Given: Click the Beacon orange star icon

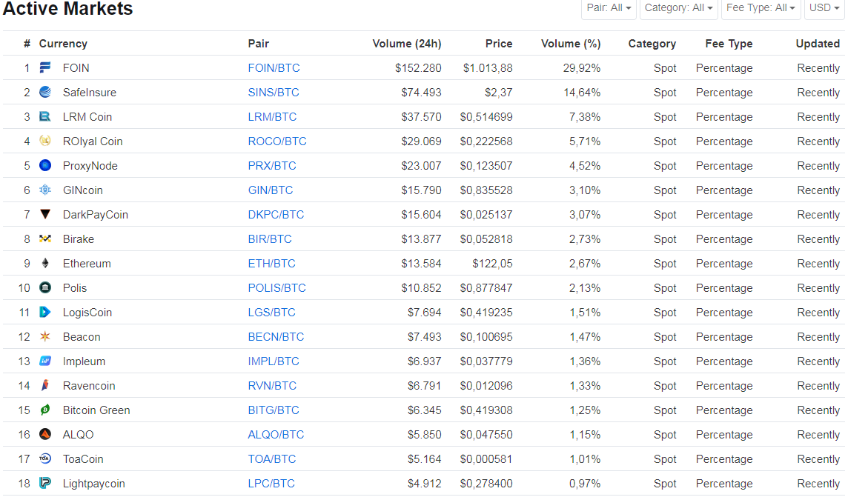Looking at the screenshot, I should (x=45, y=336).
